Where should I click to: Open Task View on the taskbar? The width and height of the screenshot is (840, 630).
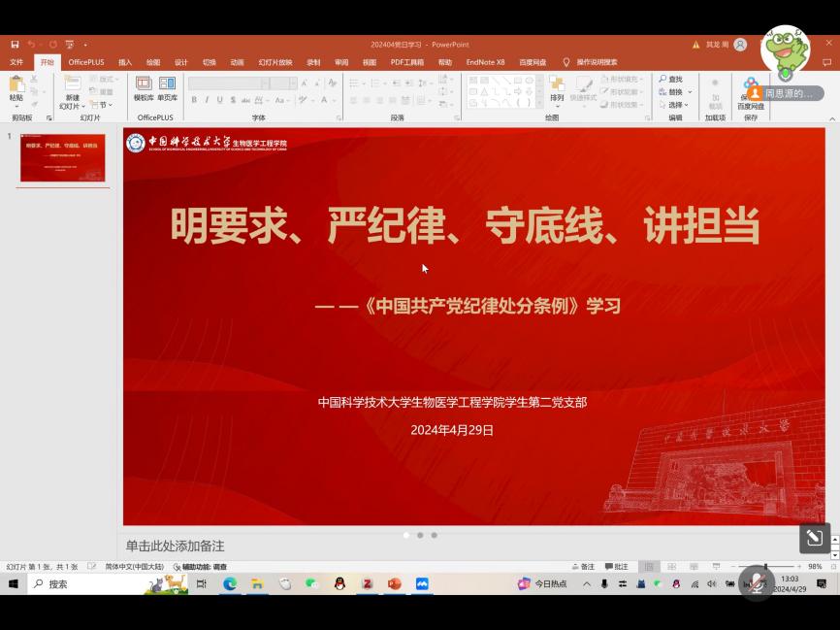[x=202, y=583]
